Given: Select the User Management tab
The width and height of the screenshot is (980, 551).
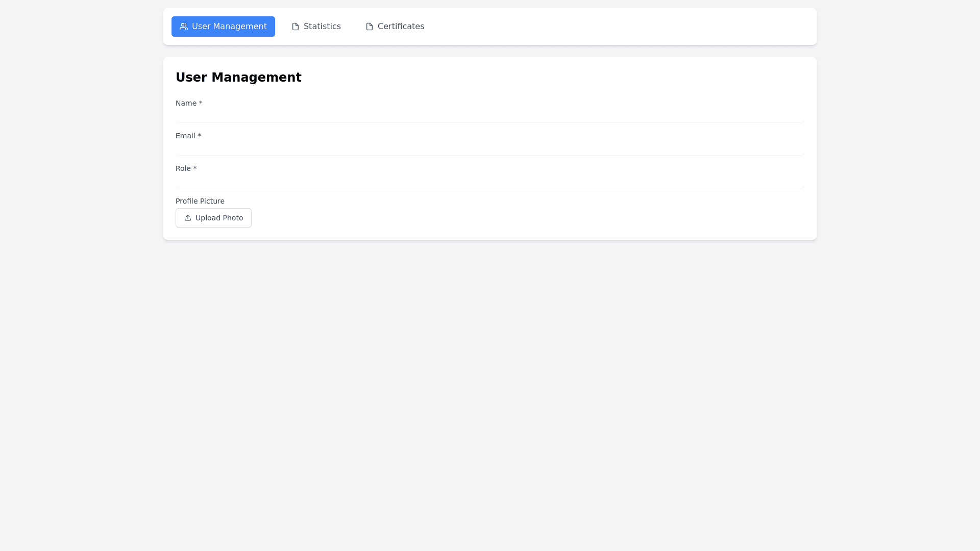Looking at the screenshot, I should 223,27.
